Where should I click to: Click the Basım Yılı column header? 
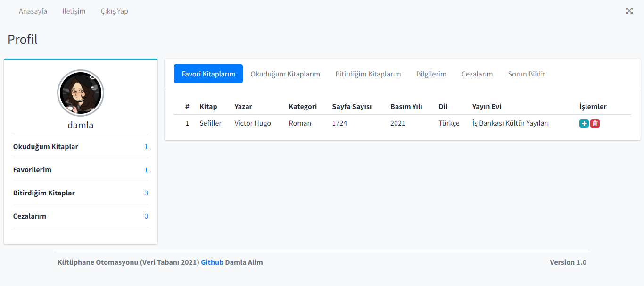coord(406,107)
